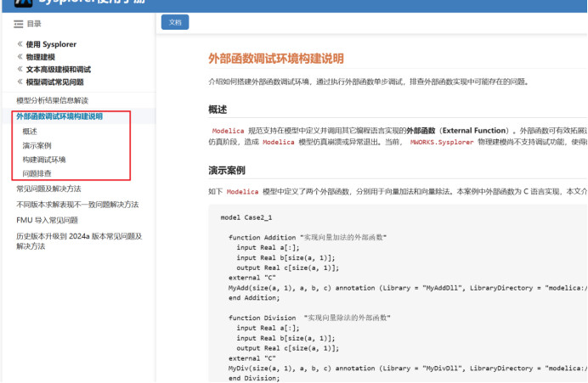Open 文本高级建模和调试 breadcrumb entry
This screenshot has height=383, width=588.
click(58, 70)
